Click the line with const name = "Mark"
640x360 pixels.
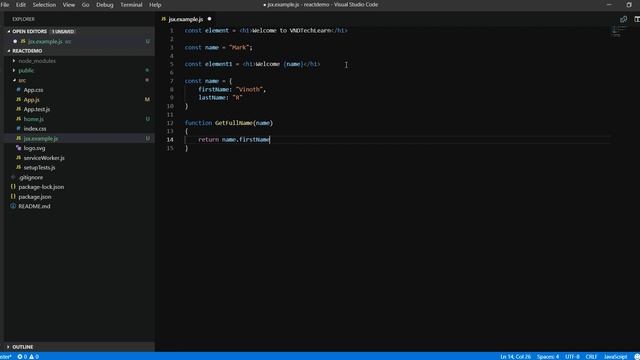[219, 47]
